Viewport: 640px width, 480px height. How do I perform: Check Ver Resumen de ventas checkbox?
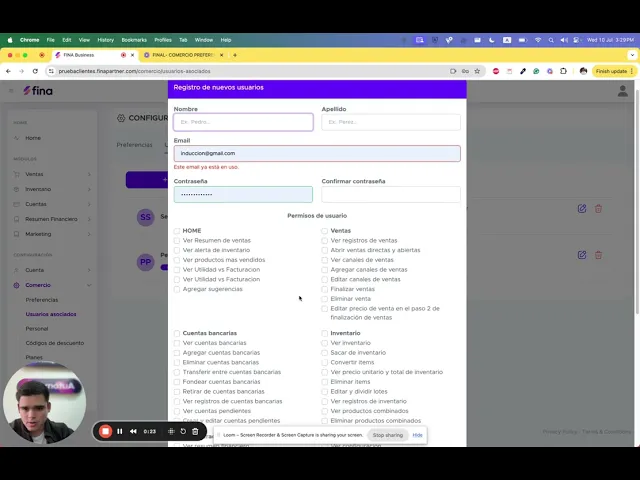click(177, 240)
